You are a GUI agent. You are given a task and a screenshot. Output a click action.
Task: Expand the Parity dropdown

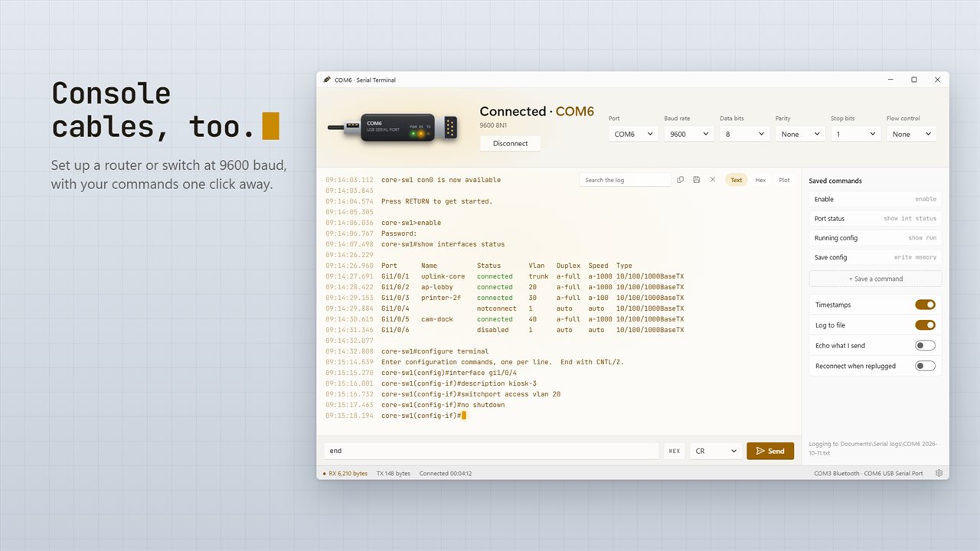tap(800, 134)
